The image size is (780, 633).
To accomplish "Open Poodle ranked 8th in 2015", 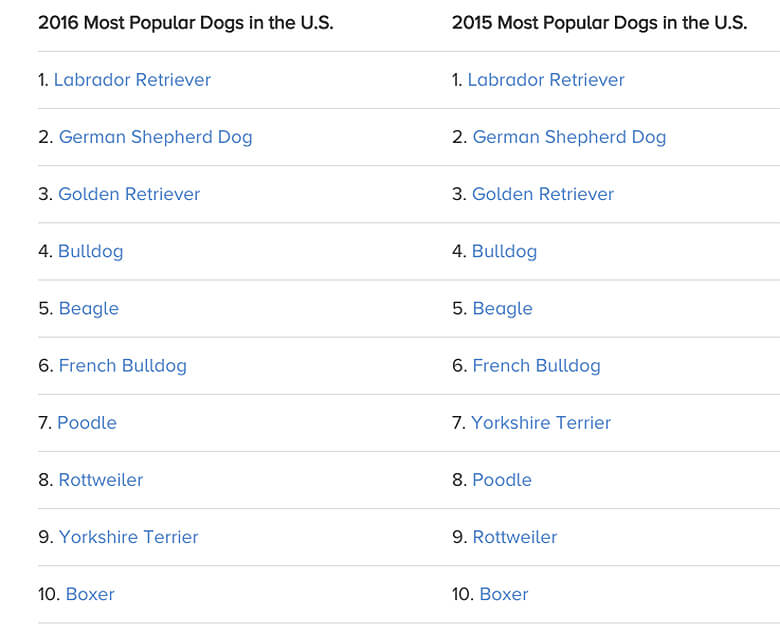I will (502, 480).
